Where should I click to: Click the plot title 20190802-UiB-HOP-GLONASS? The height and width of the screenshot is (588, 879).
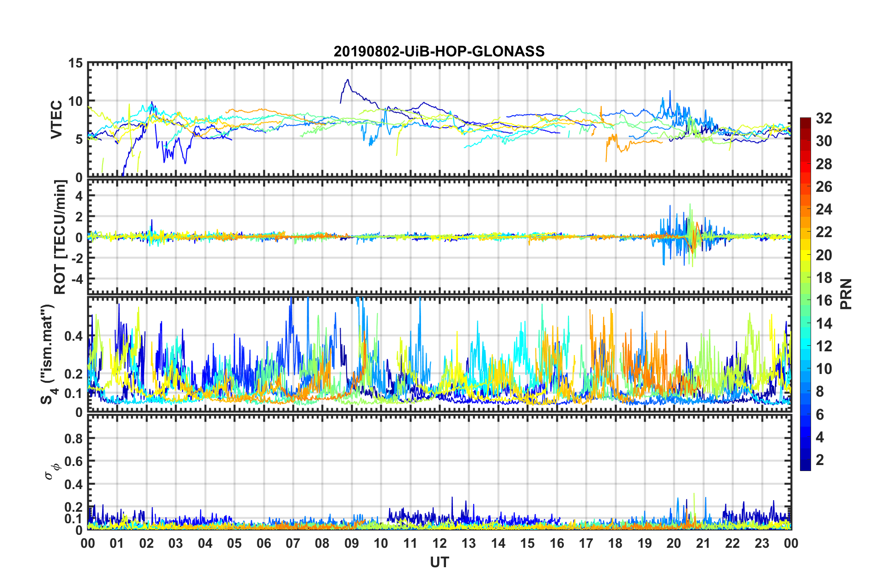(x=439, y=51)
